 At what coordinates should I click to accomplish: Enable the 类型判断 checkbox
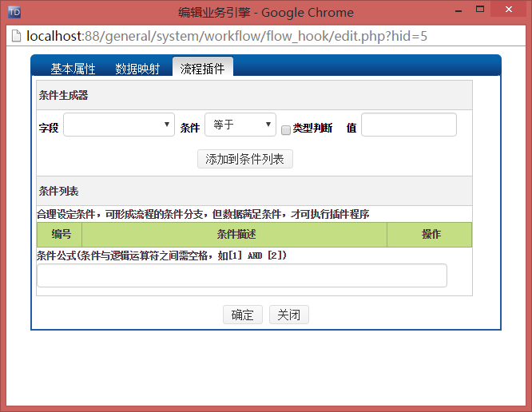[286, 130]
